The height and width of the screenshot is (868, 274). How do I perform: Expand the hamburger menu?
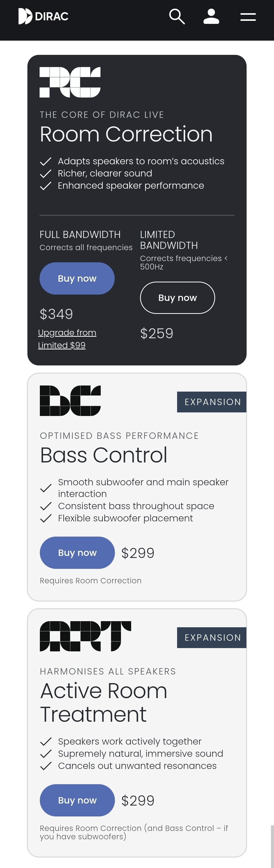248,17
